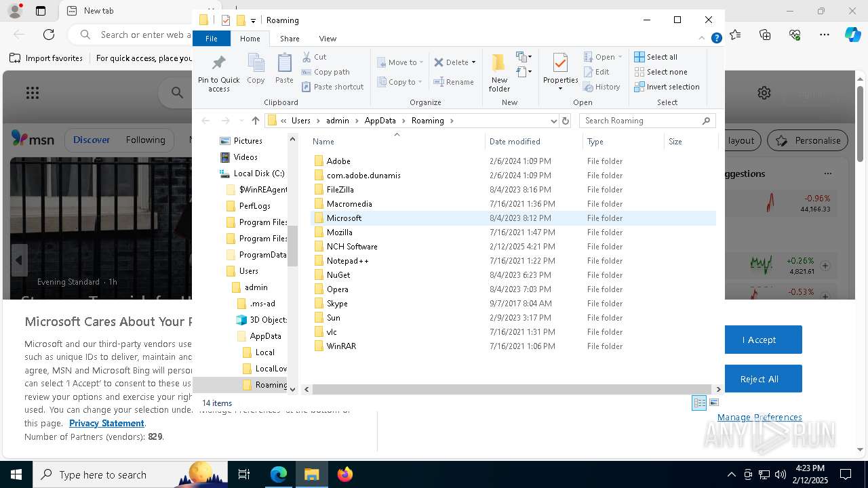Select Following tab on MSN page
The width and height of the screenshot is (868, 488).
(x=145, y=140)
